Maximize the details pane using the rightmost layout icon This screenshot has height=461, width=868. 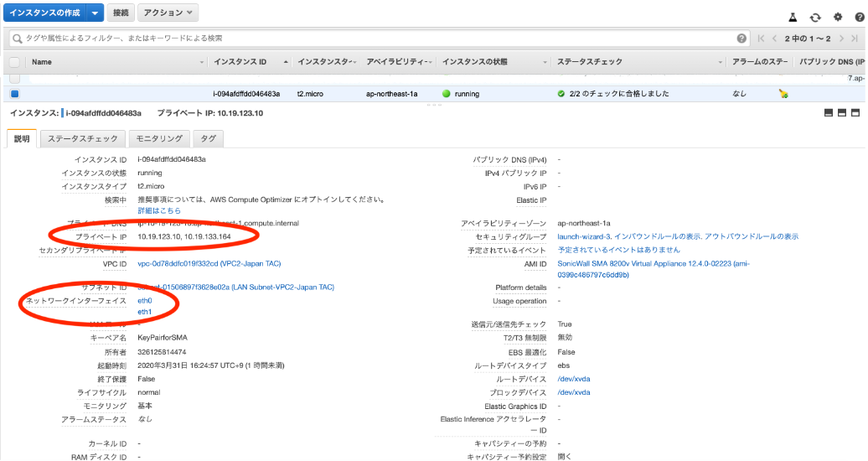coord(855,113)
